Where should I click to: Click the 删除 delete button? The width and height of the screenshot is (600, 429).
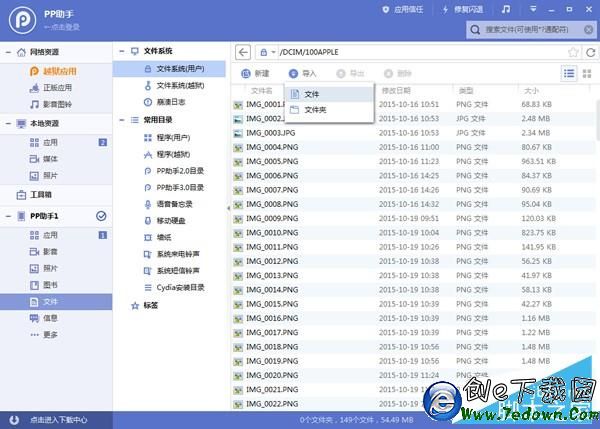pos(398,73)
